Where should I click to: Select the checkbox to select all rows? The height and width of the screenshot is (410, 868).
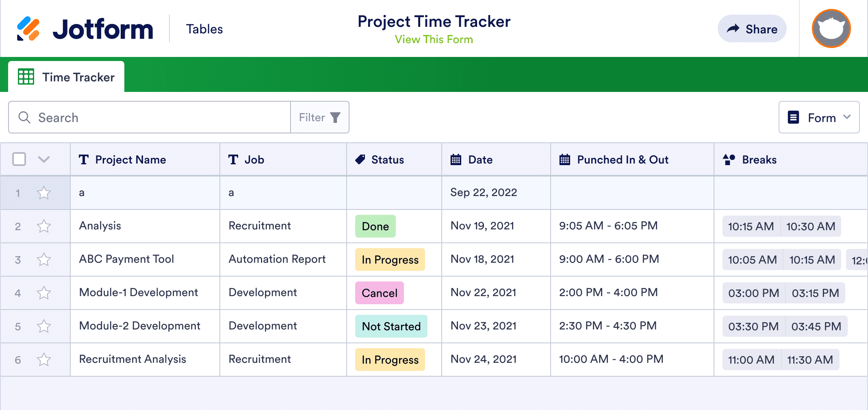coord(19,159)
